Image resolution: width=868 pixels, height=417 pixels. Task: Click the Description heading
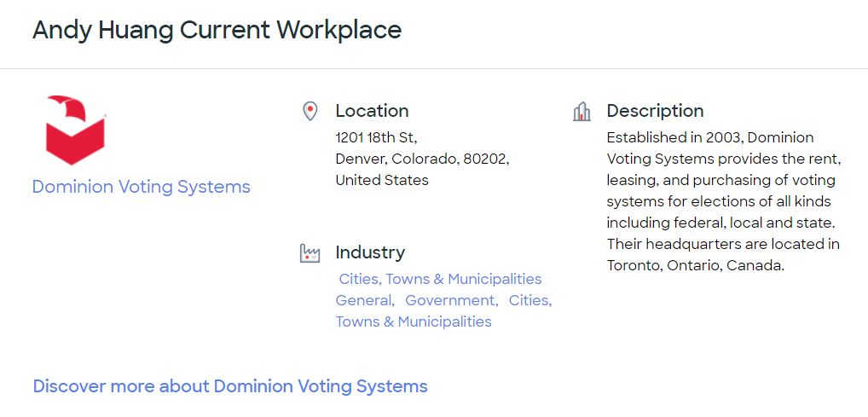(x=655, y=111)
